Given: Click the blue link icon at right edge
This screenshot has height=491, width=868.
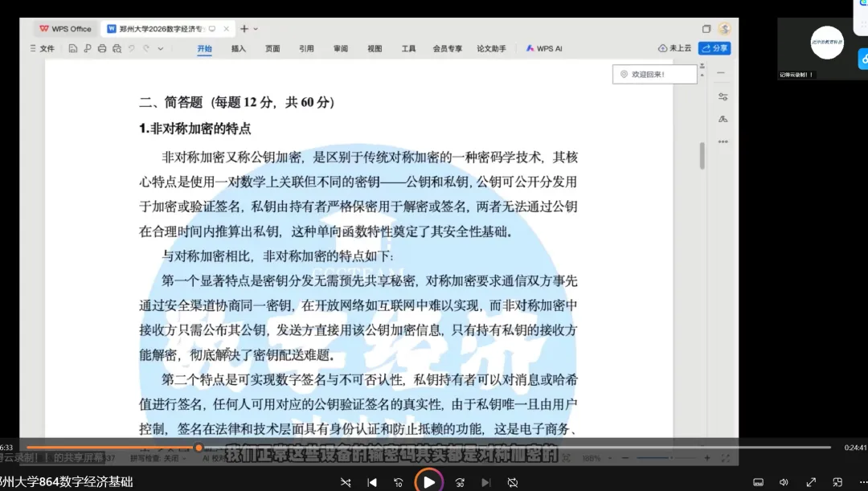Looking at the screenshot, I should point(863,59).
